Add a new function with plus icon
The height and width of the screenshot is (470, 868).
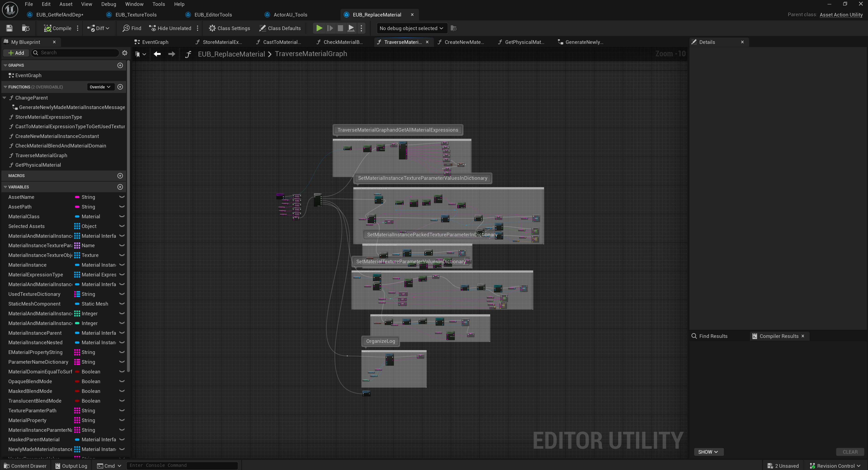coord(120,87)
